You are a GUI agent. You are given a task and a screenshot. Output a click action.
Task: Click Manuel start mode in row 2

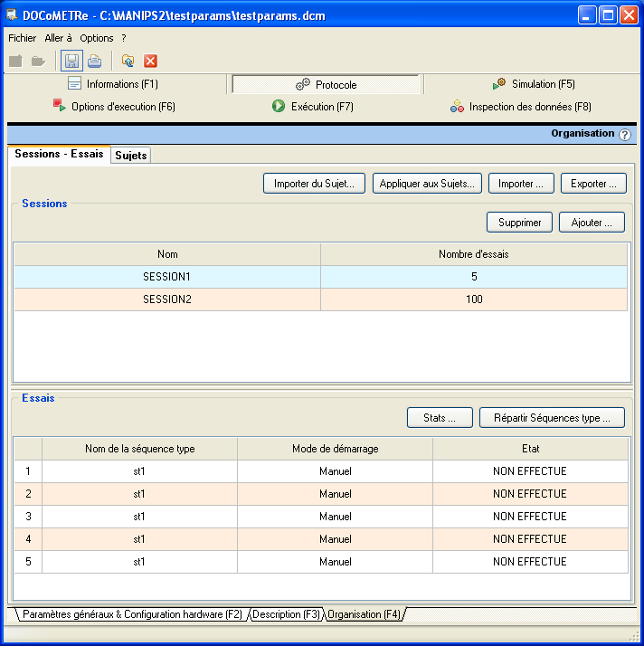pyautogui.click(x=336, y=494)
